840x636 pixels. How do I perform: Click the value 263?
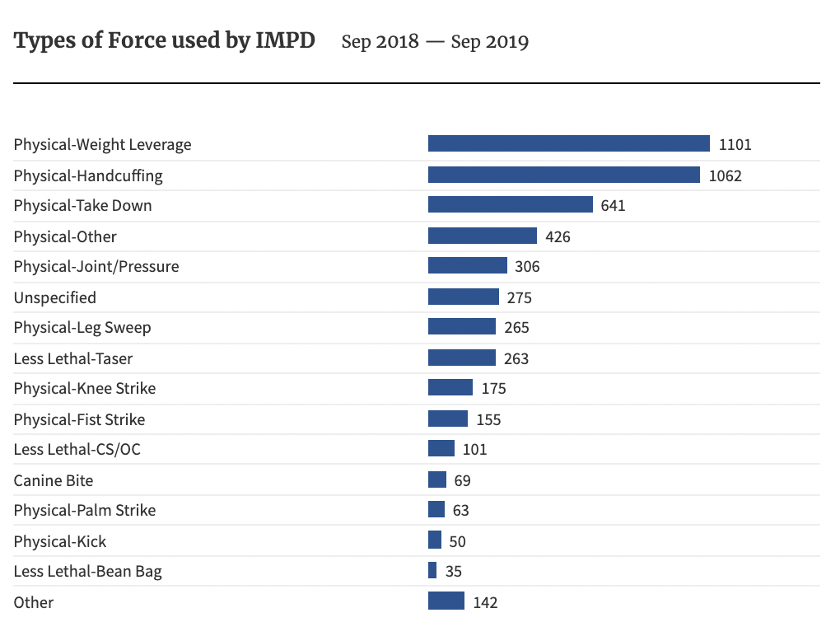coord(516,358)
